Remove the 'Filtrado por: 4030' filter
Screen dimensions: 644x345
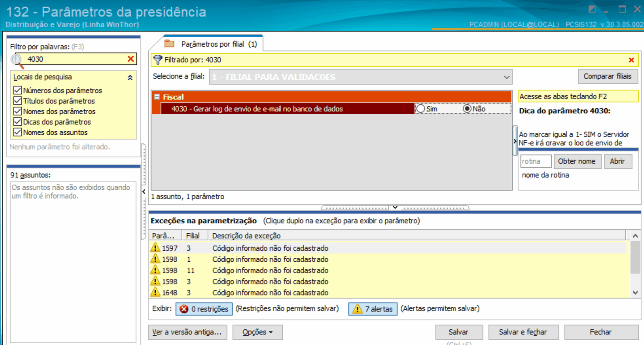coord(631,60)
